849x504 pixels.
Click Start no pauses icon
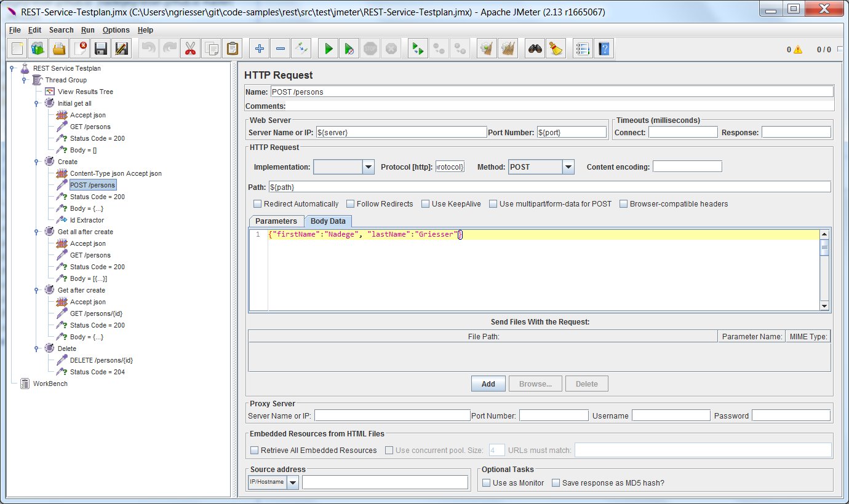[349, 49]
